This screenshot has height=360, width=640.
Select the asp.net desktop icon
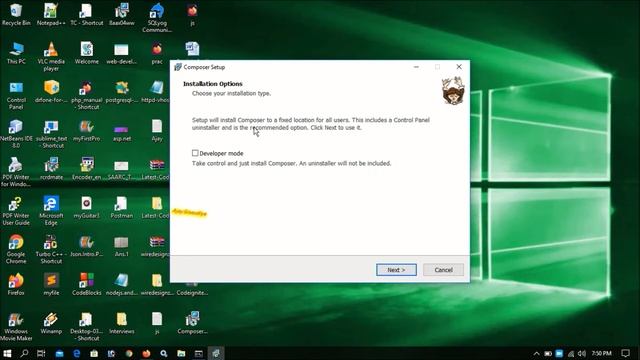122,131
